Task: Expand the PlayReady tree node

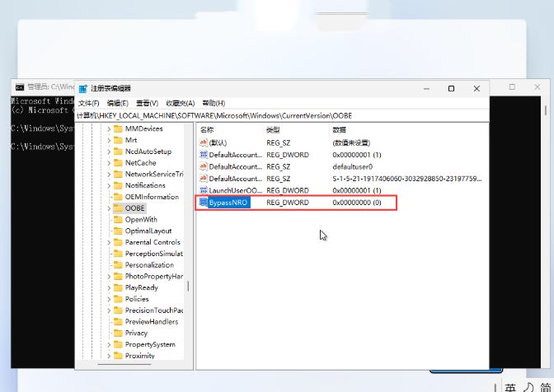Action: [109, 288]
